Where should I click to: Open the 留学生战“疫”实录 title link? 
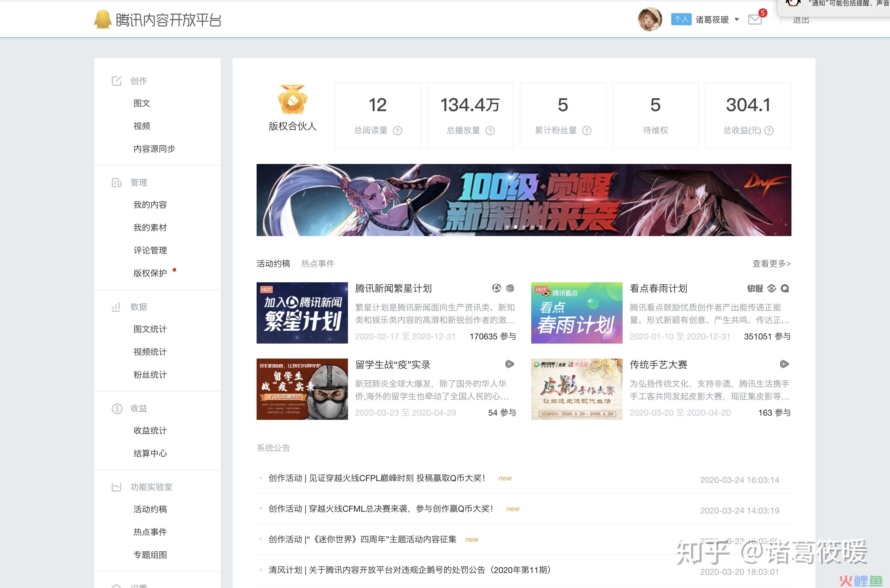(x=392, y=365)
